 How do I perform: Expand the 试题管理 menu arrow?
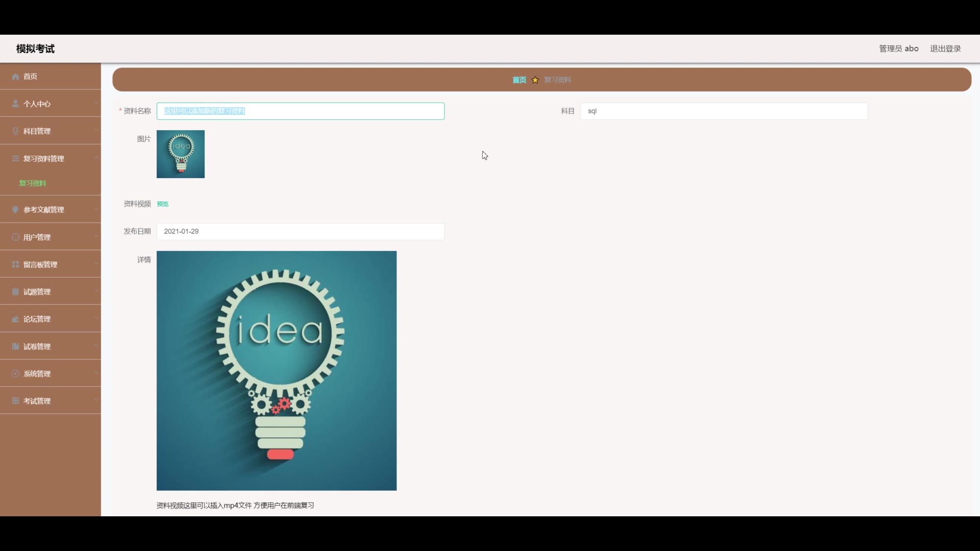click(96, 291)
